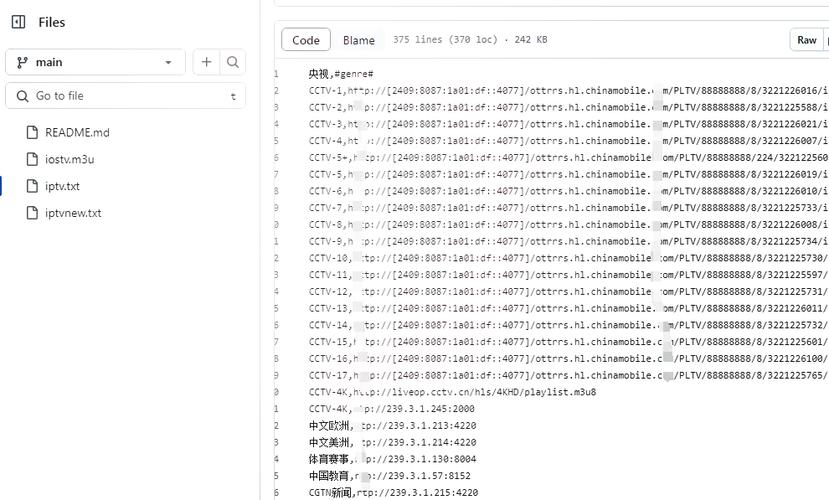Switch to the Code tab
The height and width of the screenshot is (500, 829).
306,40
